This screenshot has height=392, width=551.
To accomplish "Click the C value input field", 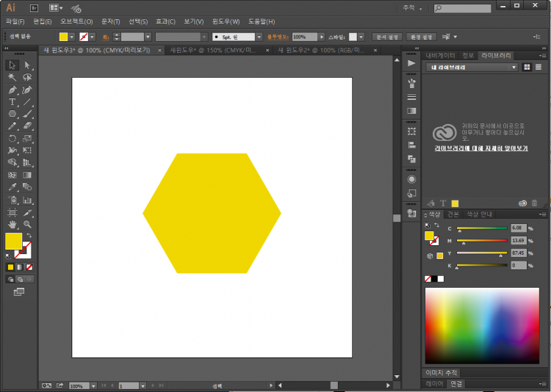I will click(518, 228).
